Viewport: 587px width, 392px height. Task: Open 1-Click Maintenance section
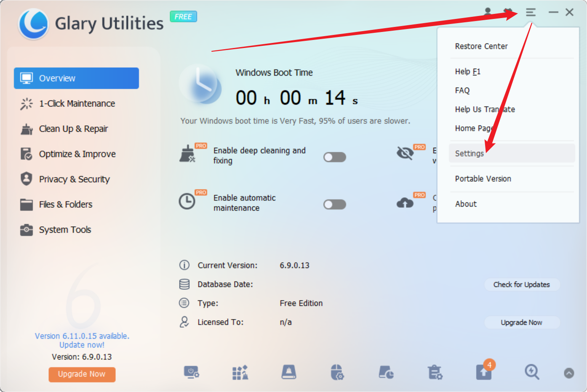click(x=76, y=103)
